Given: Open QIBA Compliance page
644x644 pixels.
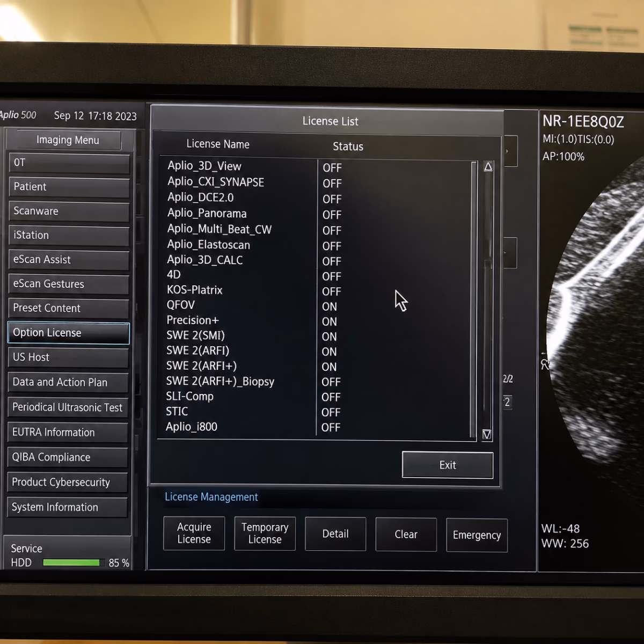Looking at the screenshot, I should (x=68, y=457).
